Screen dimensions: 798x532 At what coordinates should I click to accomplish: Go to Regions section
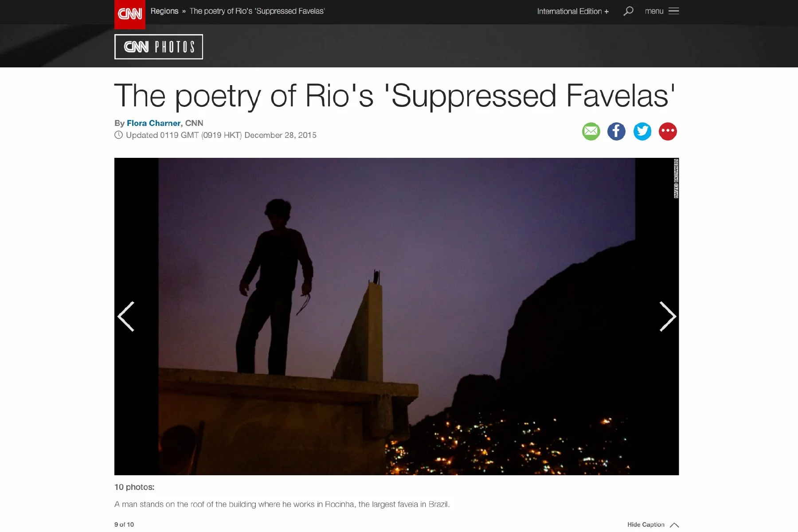164,11
